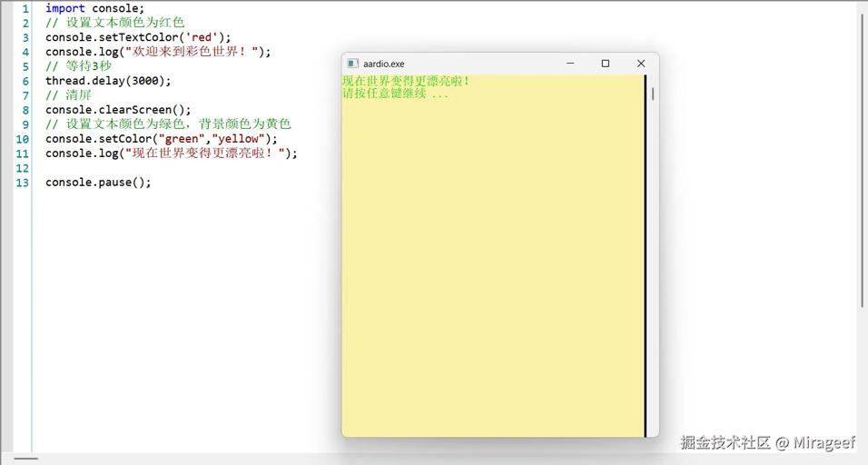The height and width of the screenshot is (465, 868).
Task: Click the '// 设置文本颜色为绿色，背景颜色为黄色' comment
Action: click(x=168, y=124)
